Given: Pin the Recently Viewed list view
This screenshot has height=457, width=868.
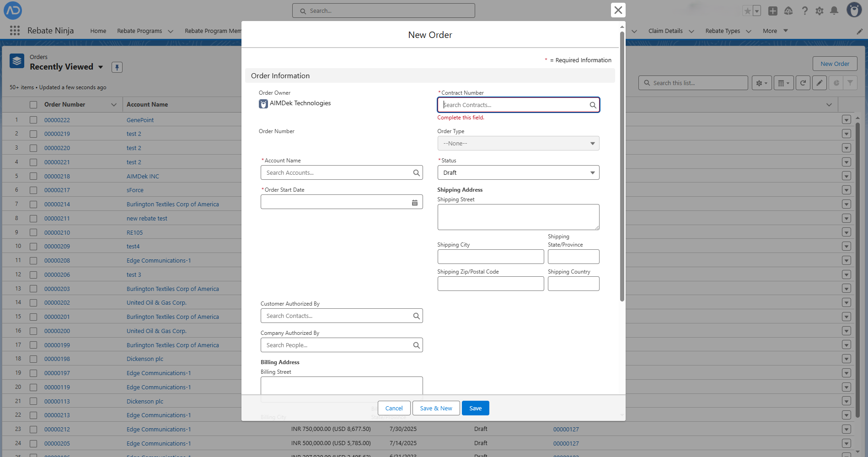Looking at the screenshot, I should pyautogui.click(x=117, y=67).
